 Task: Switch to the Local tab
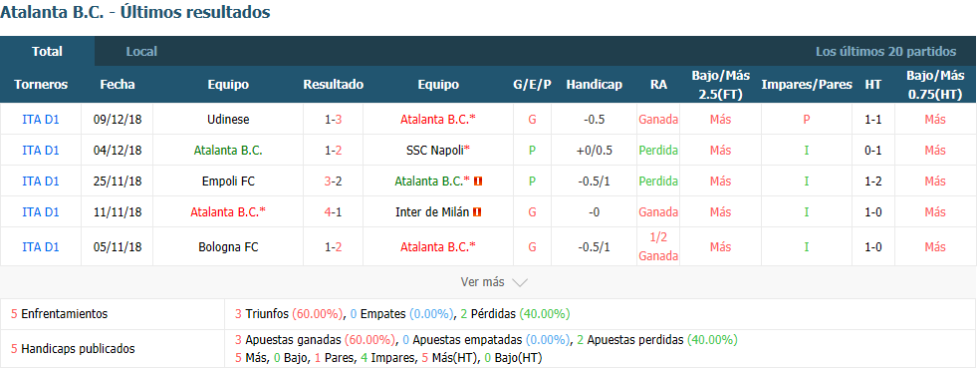(x=141, y=51)
